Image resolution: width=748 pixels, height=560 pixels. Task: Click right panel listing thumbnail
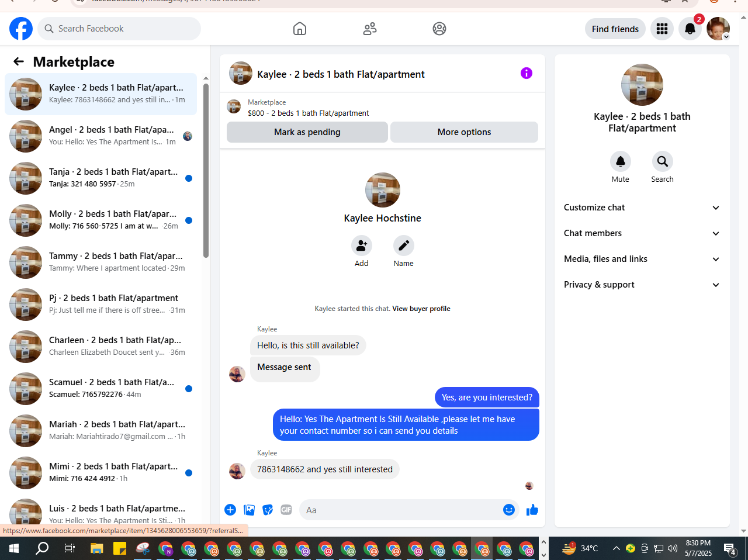[x=642, y=85]
